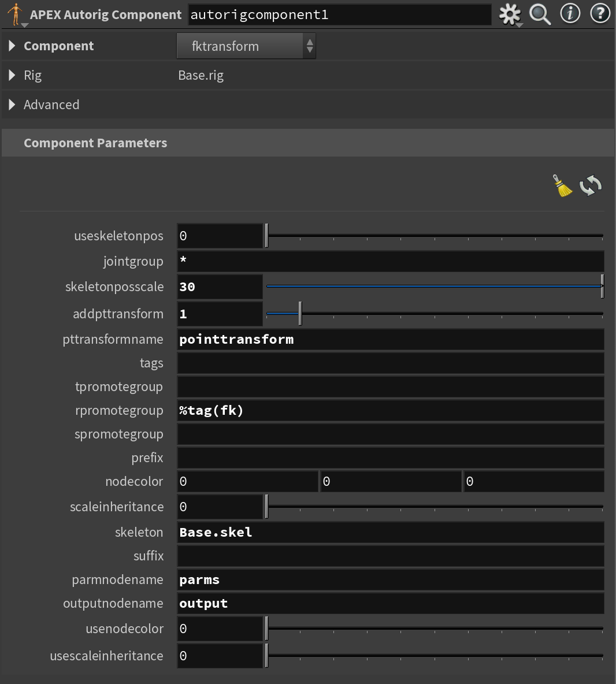This screenshot has width=616, height=684.
Task: Click the usescaleinheritance slider handle
Action: [267, 656]
